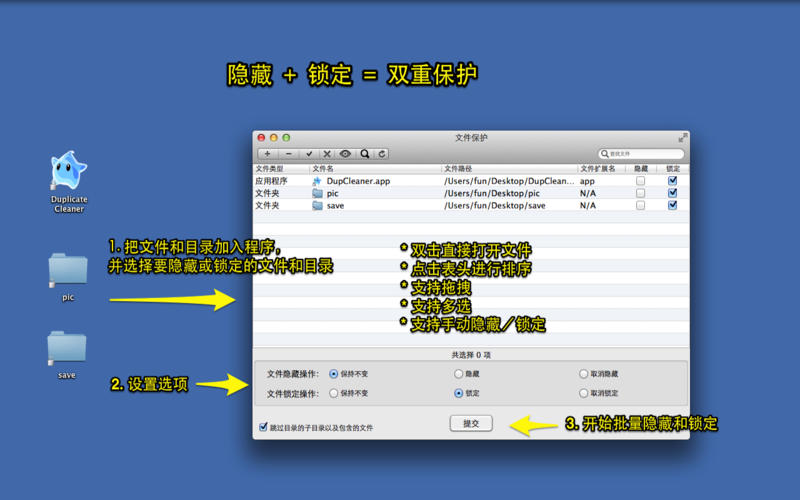Click the pic folder icon in the table
Viewport: 800px width, 500px height.
click(317, 193)
